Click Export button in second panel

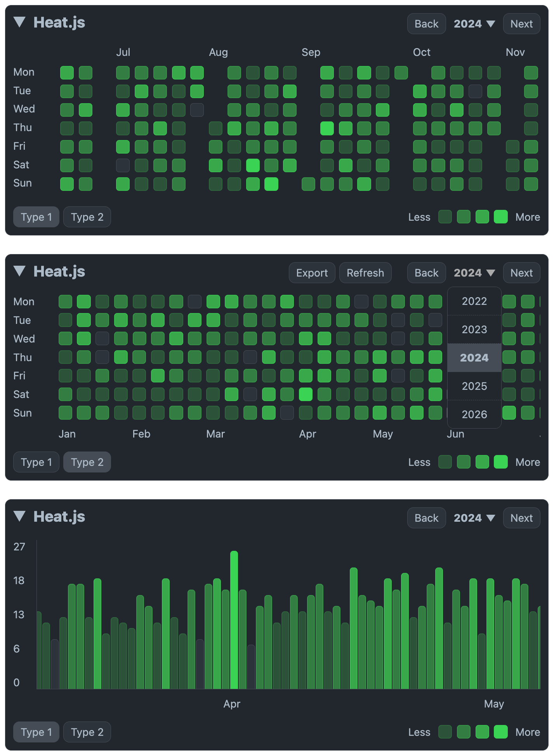(x=312, y=273)
